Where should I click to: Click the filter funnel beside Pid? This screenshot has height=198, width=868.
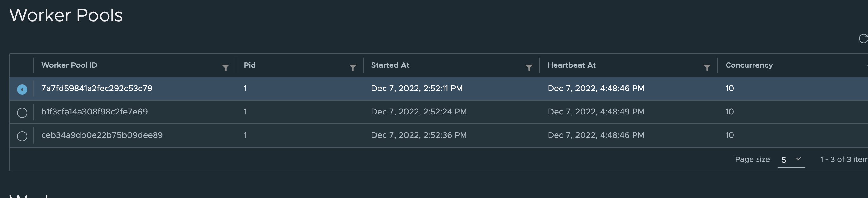coord(353,67)
